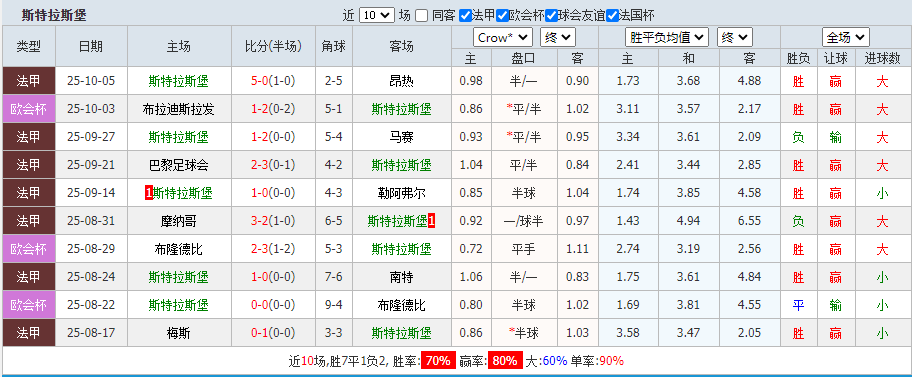
Task: Open the 布隆德比 home team on 25-08-29
Action: [x=179, y=249]
